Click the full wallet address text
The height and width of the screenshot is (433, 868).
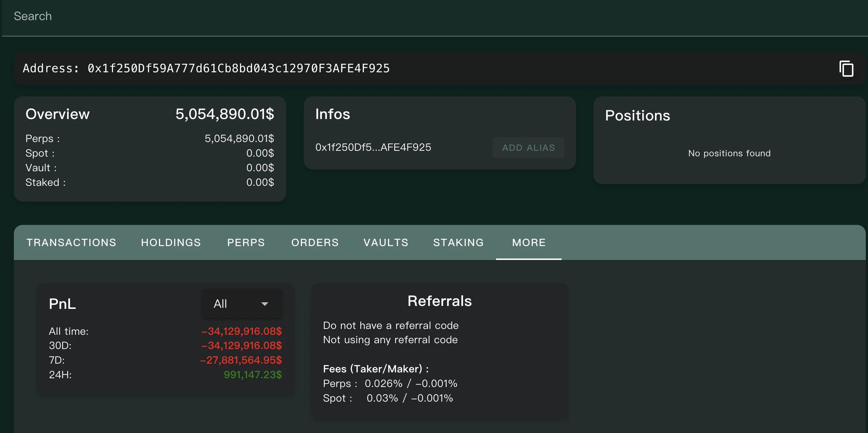pos(239,68)
